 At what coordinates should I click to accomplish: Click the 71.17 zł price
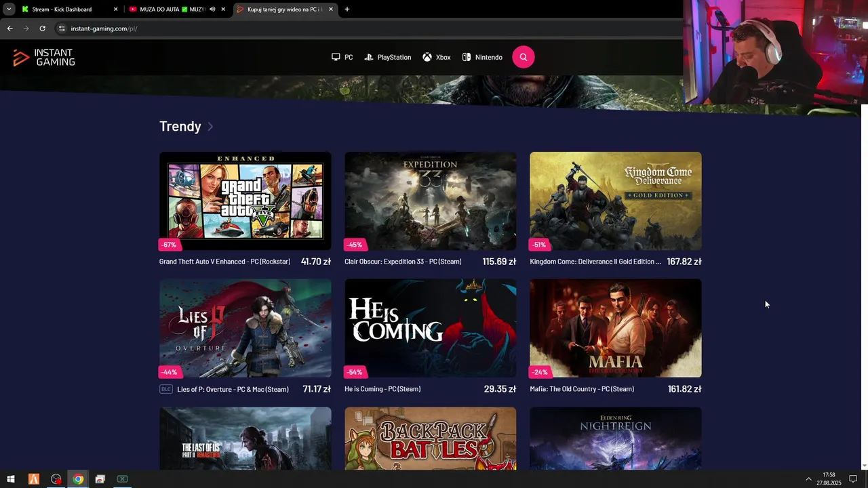[x=317, y=389]
